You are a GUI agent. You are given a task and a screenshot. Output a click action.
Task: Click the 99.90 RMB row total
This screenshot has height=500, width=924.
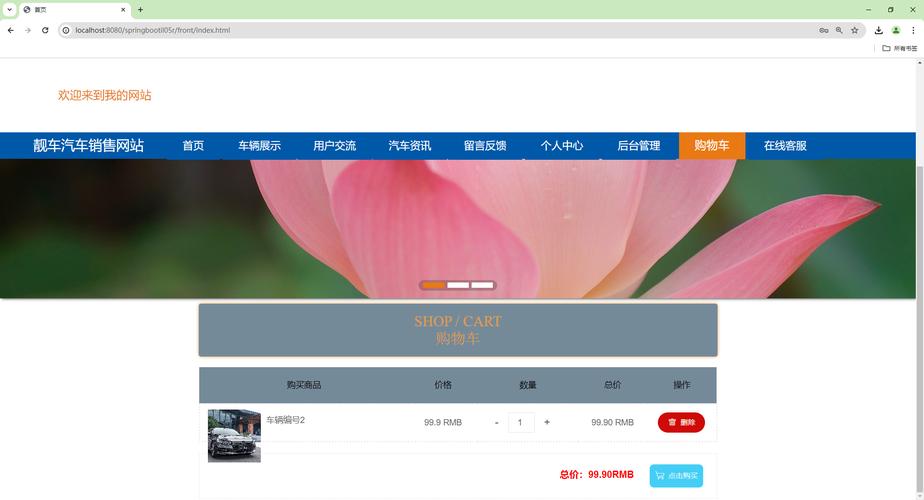coord(612,422)
